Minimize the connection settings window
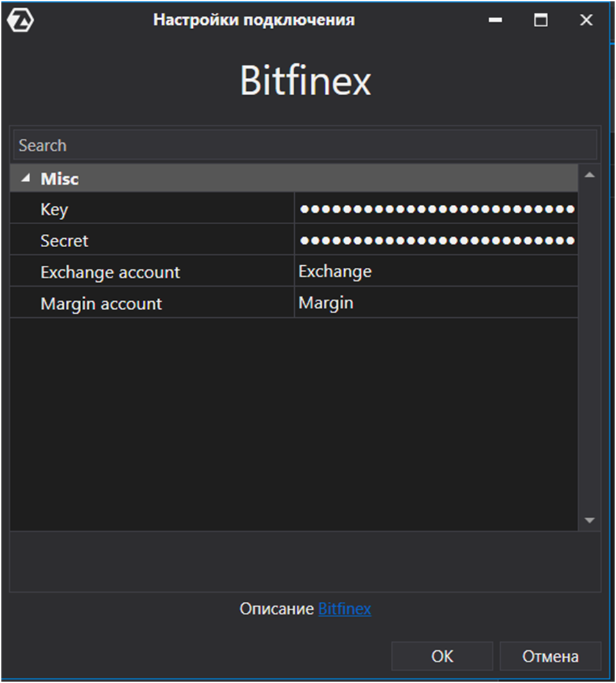 tap(495, 20)
